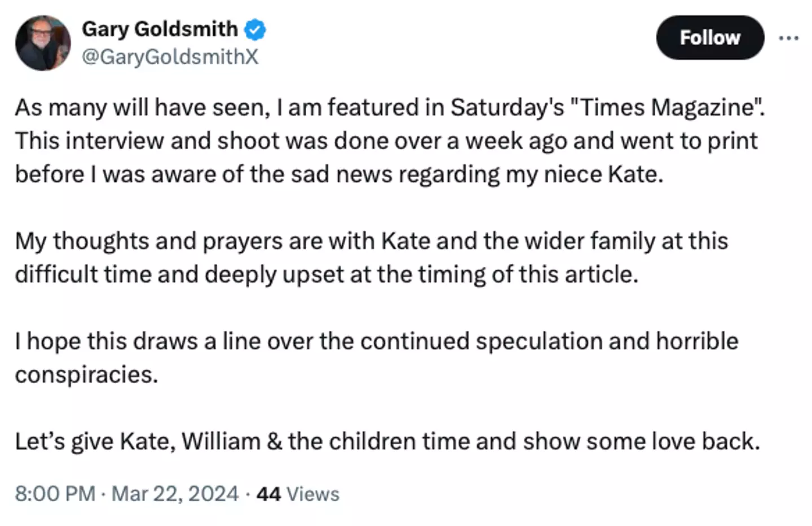
Task: Click the blue verified checkmark badge
Action: (254, 29)
